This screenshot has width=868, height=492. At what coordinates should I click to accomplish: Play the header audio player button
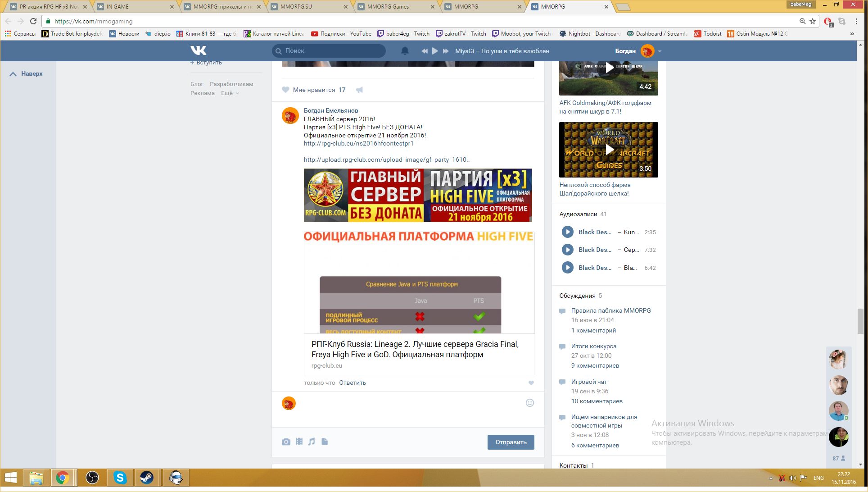click(x=435, y=51)
